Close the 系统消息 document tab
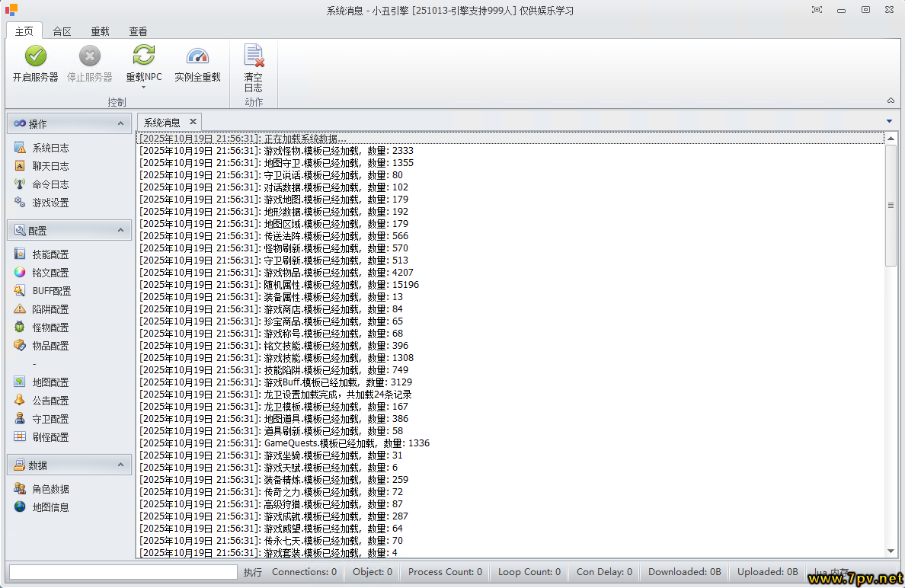Image resolution: width=905 pixels, height=588 pixels. pyautogui.click(x=193, y=122)
